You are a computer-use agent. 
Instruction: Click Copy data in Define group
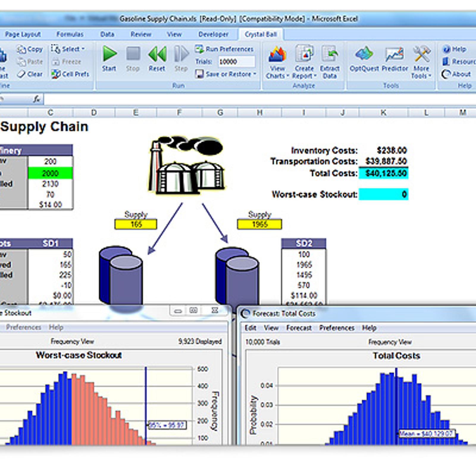[30, 49]
